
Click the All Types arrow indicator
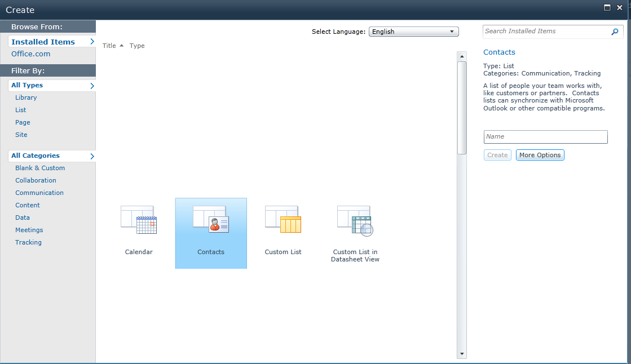(93, 85)
